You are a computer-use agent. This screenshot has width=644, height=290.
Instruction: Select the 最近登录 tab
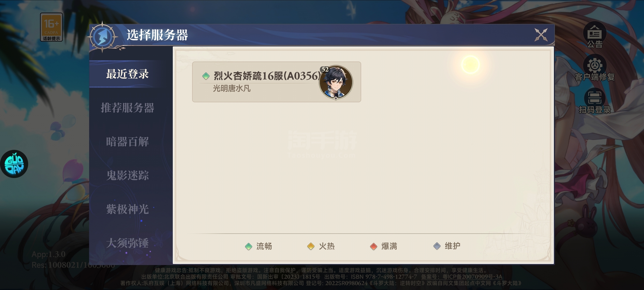(x=127, y=74)
